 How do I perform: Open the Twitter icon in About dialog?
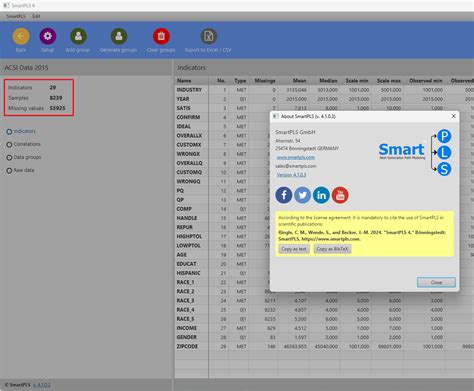tap(302, 195)
